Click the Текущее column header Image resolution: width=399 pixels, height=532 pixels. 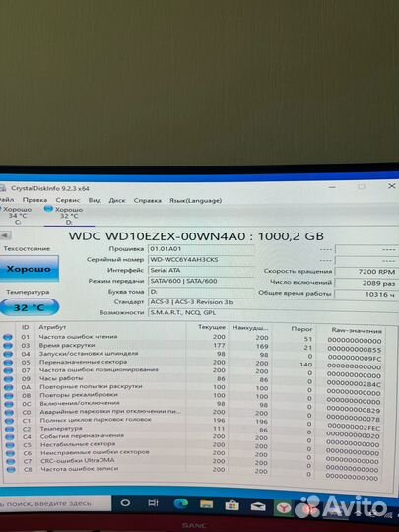click(212, 327)
